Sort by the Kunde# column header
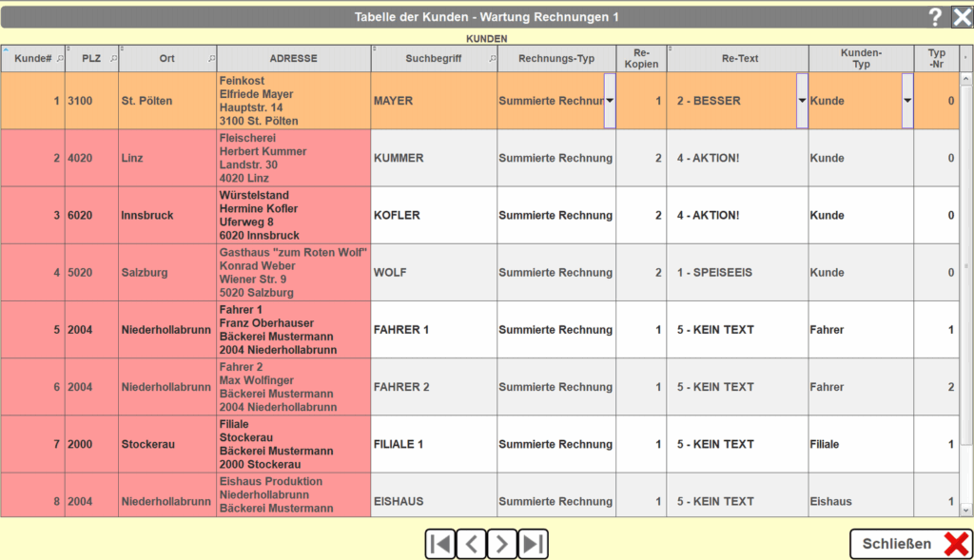Viewport: 974px width, 560px height. point(33,58)
